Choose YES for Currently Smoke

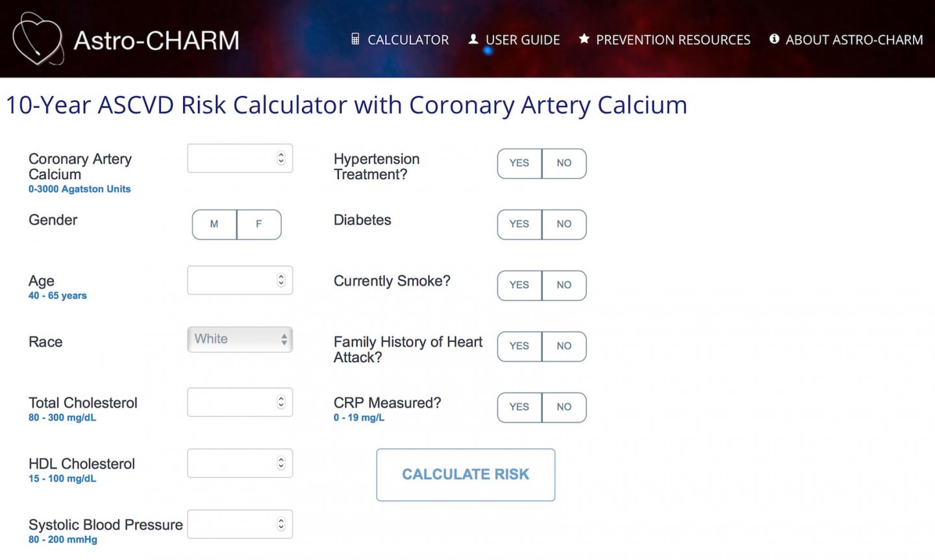click(x=519, y=286)
